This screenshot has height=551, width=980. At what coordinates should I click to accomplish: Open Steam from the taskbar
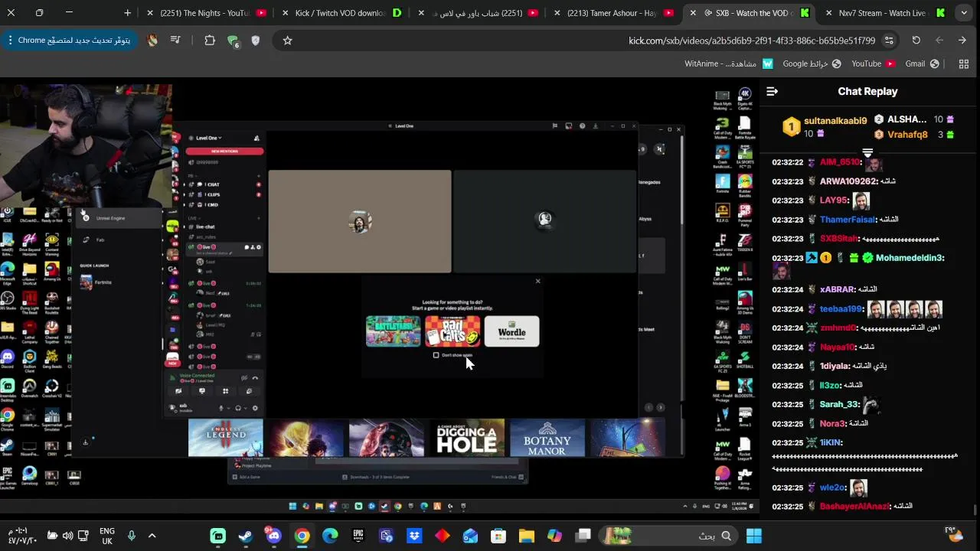(246, 536)
